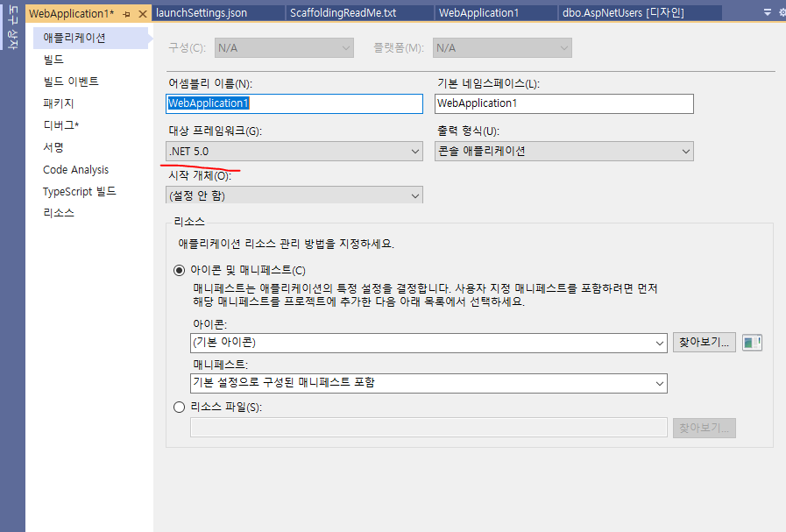Click the 대상 프레임워크(G) label
The width and height of the screenshot is (786, 532).
(x=215, y=131)
